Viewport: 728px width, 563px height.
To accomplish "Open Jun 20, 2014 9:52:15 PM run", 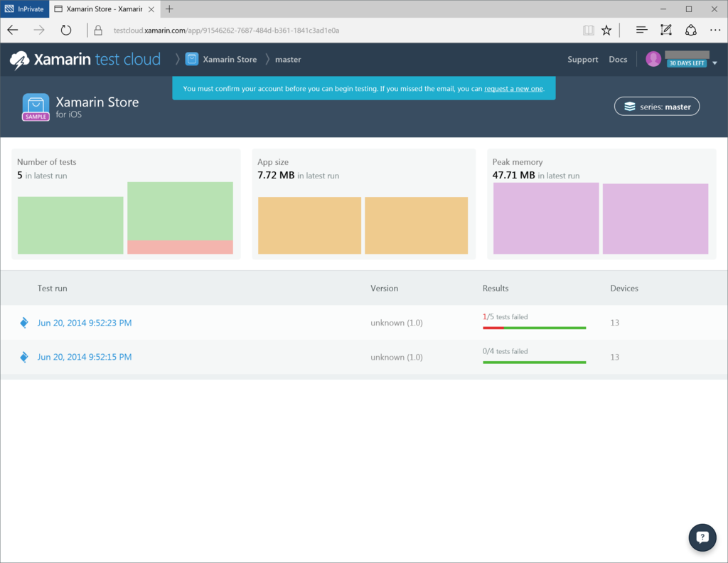I will (85, 357).
